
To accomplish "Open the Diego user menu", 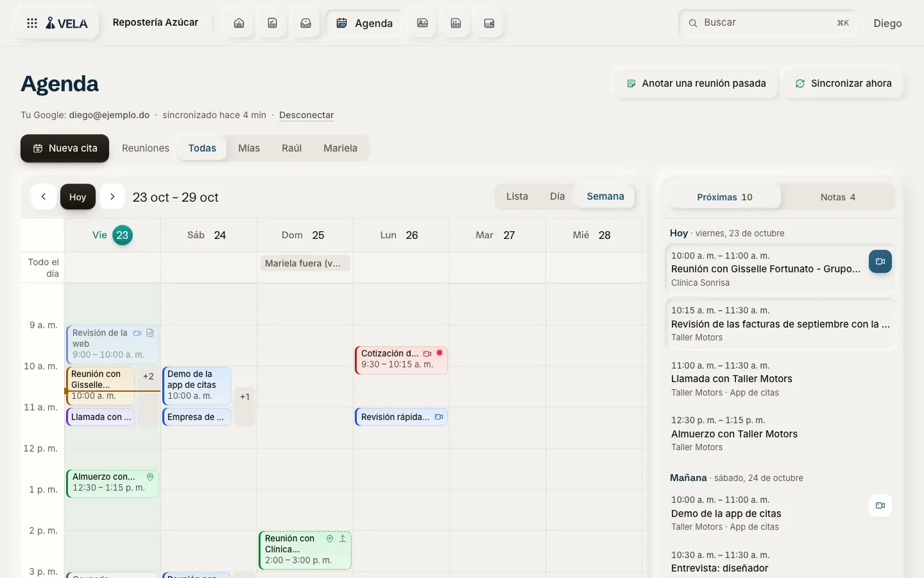I will point(887,23).
